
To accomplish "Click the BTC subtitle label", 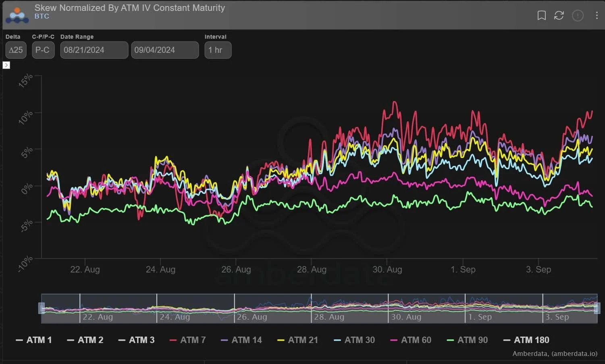I will point(42,16).
